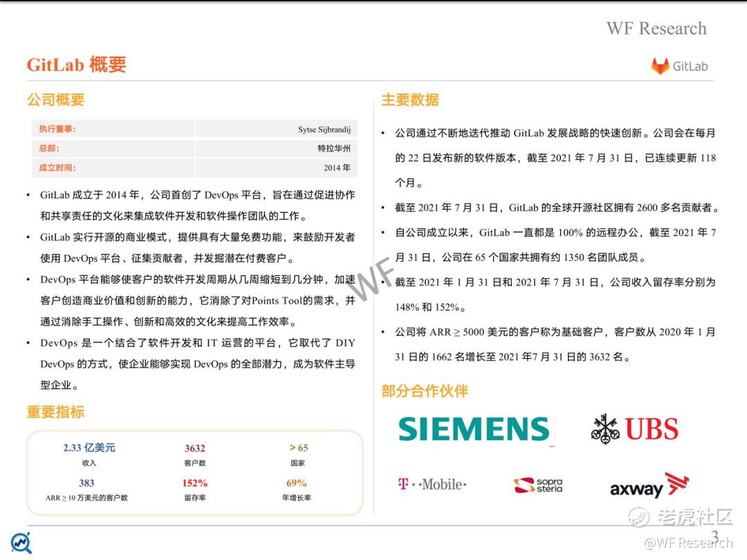Image resolution: width=747 pixels, height=560 pixels.
Task: Click the magnifier chart icon at bottom left
Action: [21, 543]
